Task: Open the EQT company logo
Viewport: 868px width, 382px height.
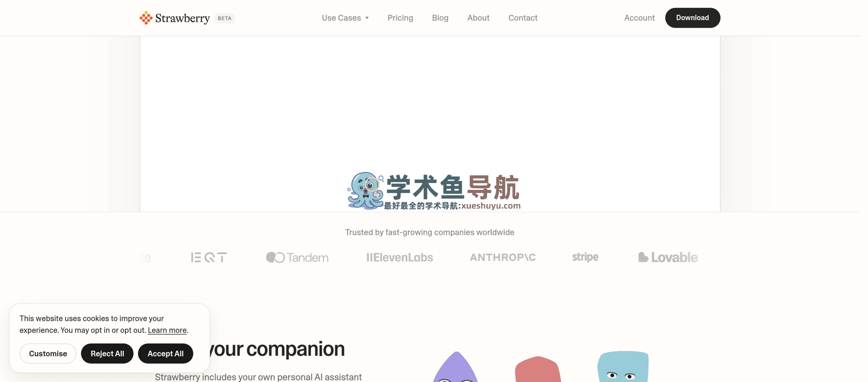Action: 209,257
